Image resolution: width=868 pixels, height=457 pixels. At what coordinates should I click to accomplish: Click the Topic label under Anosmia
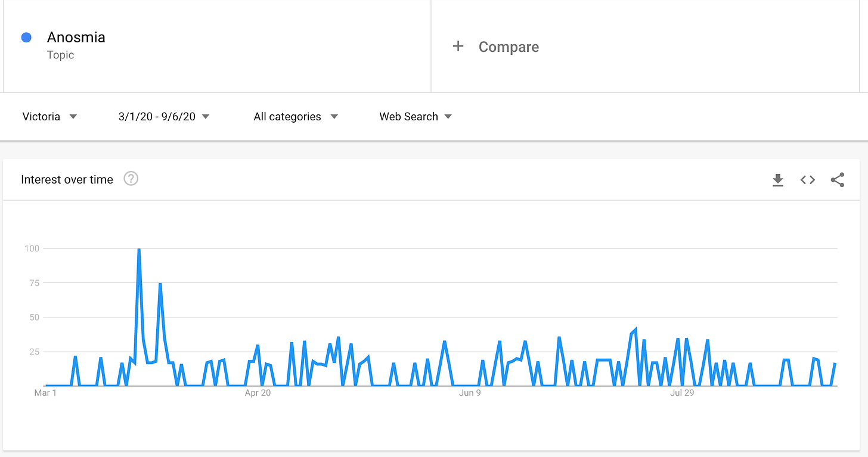point(61,55)
